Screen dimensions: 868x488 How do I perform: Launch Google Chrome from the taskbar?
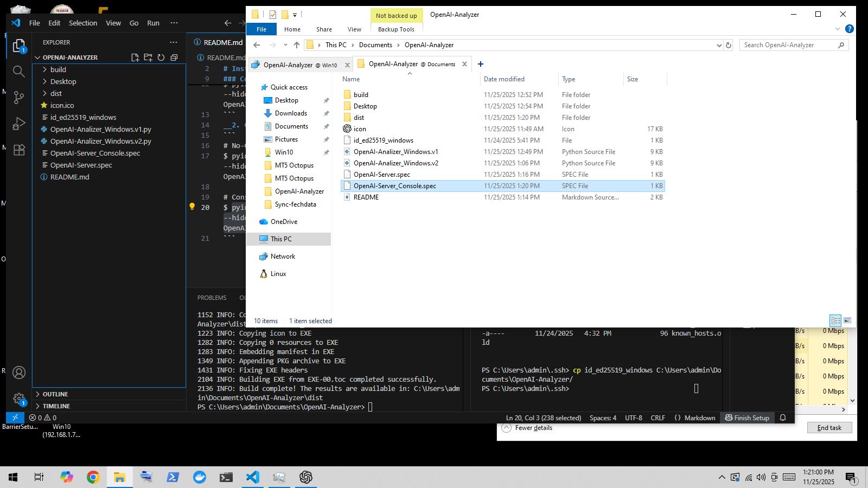93,477
